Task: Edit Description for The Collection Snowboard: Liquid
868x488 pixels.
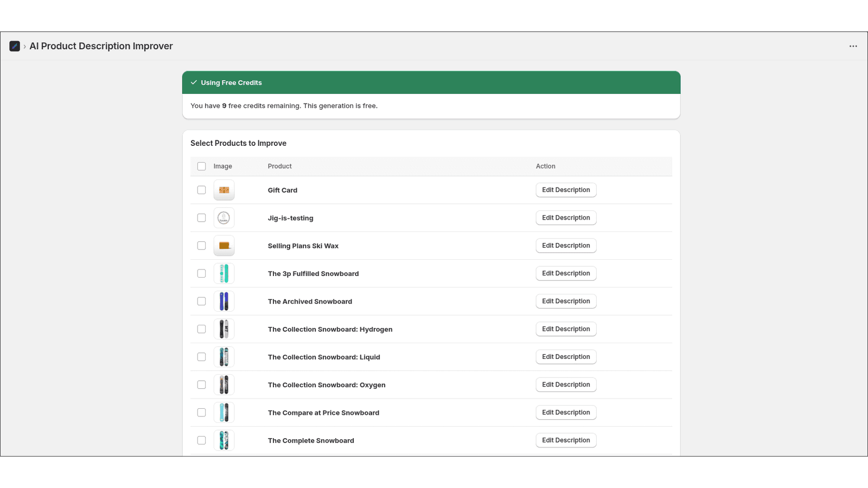Action: point(566,356)
